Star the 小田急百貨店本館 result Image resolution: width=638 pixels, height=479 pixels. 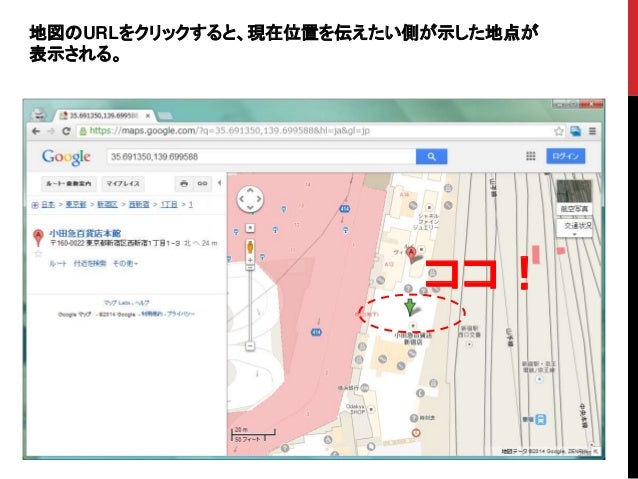[38, 254]
